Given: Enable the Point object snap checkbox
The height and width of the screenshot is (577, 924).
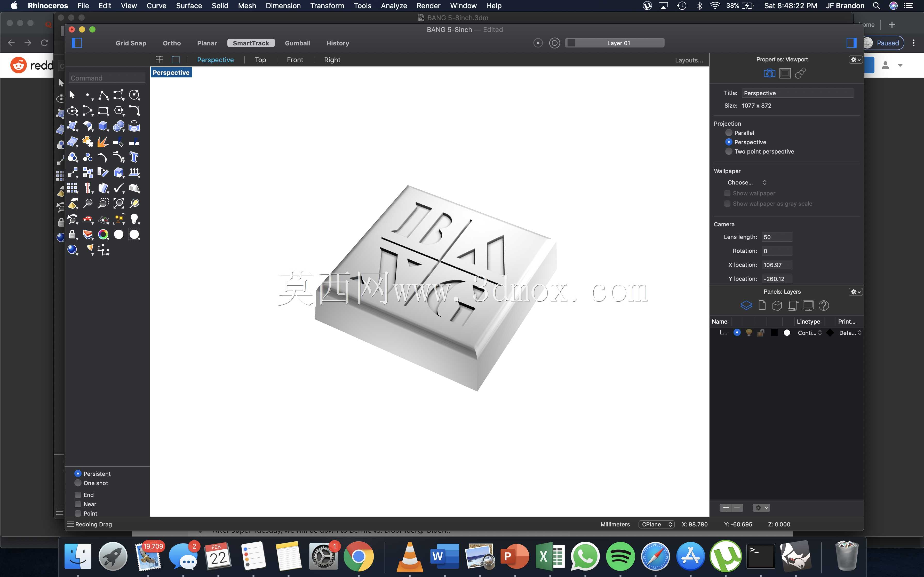Looking at the screenshot, I should click(x=78, y=513).
